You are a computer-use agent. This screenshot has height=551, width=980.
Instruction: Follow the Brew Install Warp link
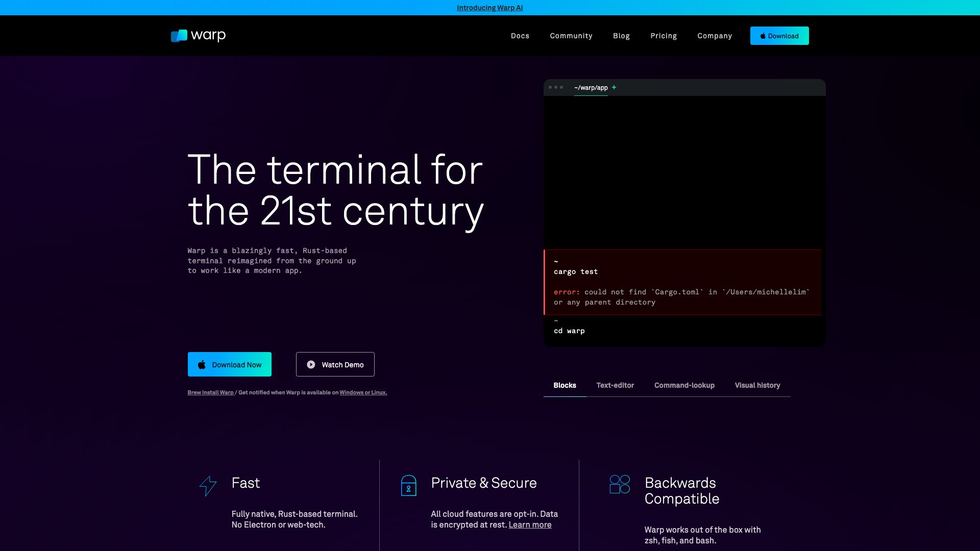coord(210,392)
